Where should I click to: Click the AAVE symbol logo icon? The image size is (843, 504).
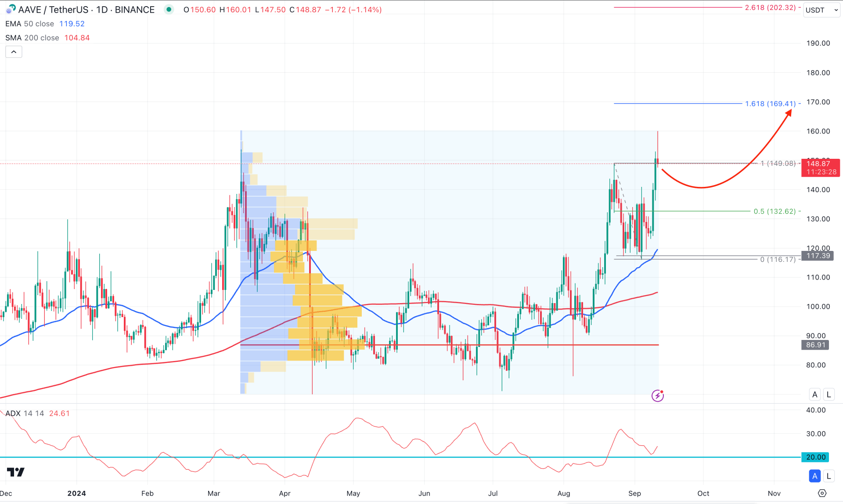(x=11, y=9)
